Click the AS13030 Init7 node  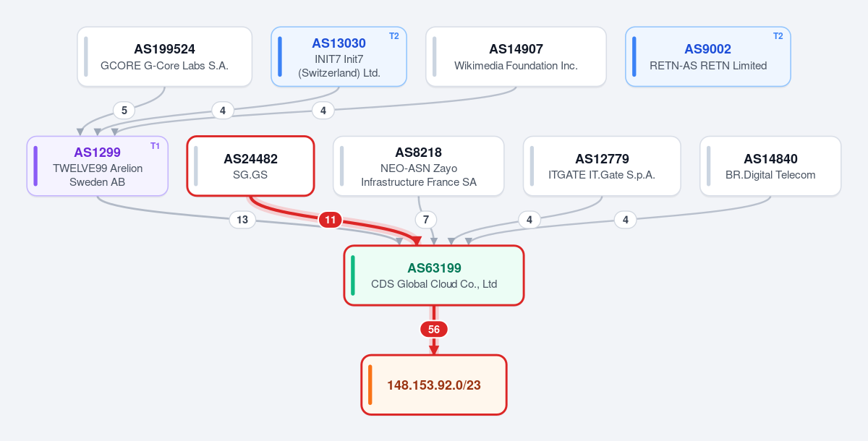339,56
